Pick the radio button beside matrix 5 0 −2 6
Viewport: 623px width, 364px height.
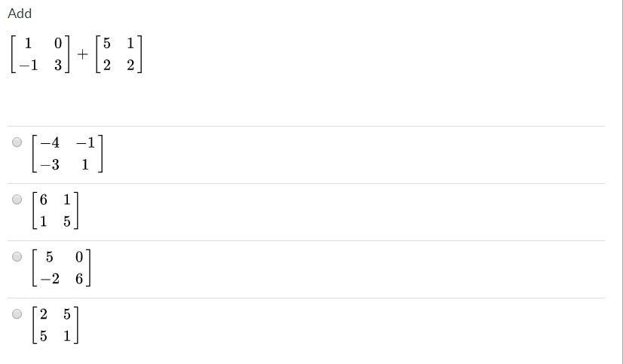tap(17, 256)
